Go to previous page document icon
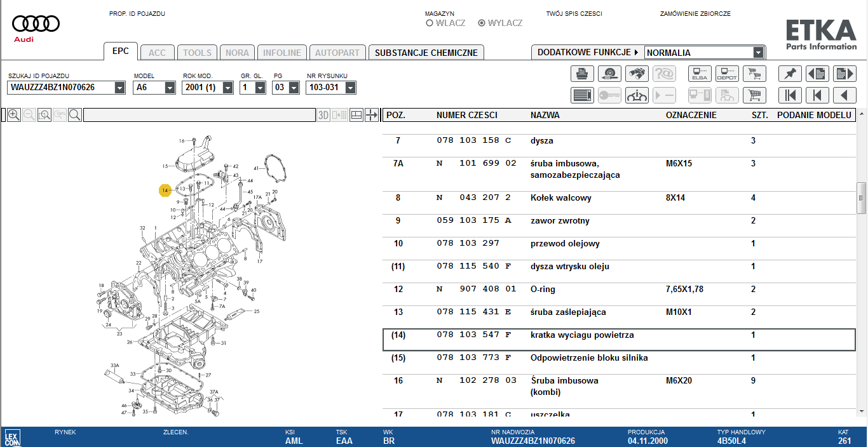This screenshot has width=868, height=447. (817, 74)
